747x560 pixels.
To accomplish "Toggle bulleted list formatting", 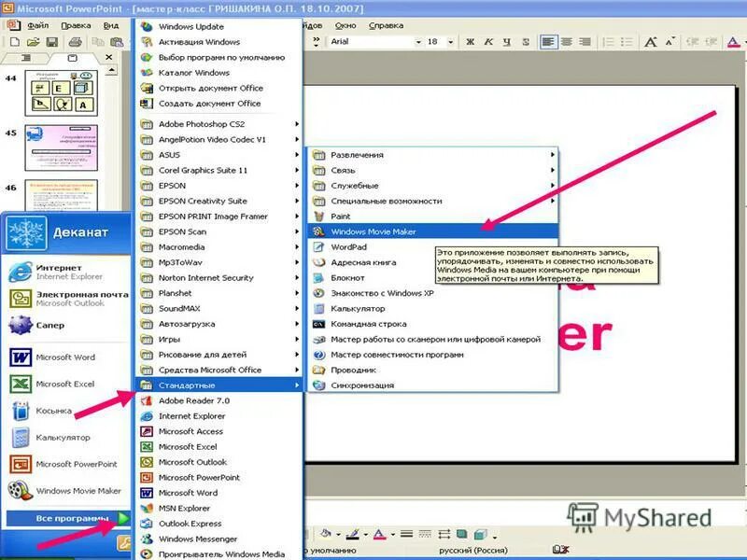I will (627, 42).
